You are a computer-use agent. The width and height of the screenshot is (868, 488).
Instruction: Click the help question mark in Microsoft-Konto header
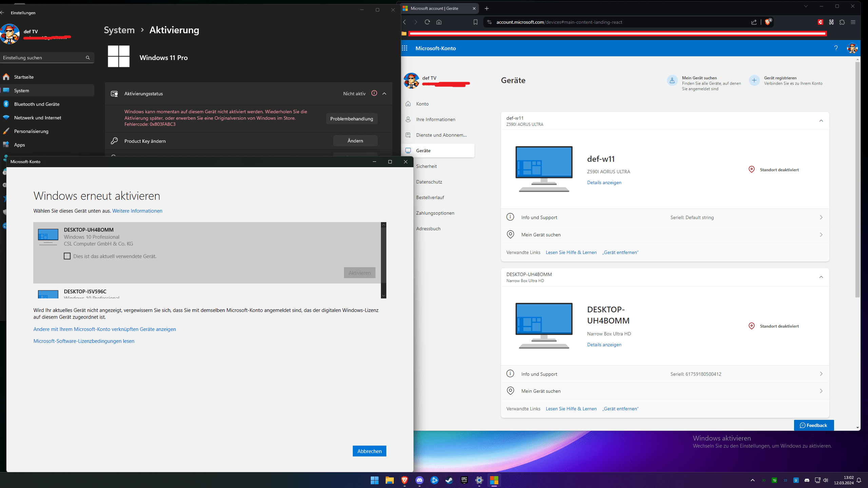[x=836, y=48]
